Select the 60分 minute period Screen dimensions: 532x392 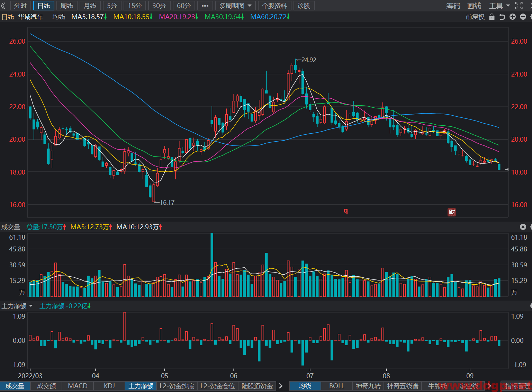184,6
